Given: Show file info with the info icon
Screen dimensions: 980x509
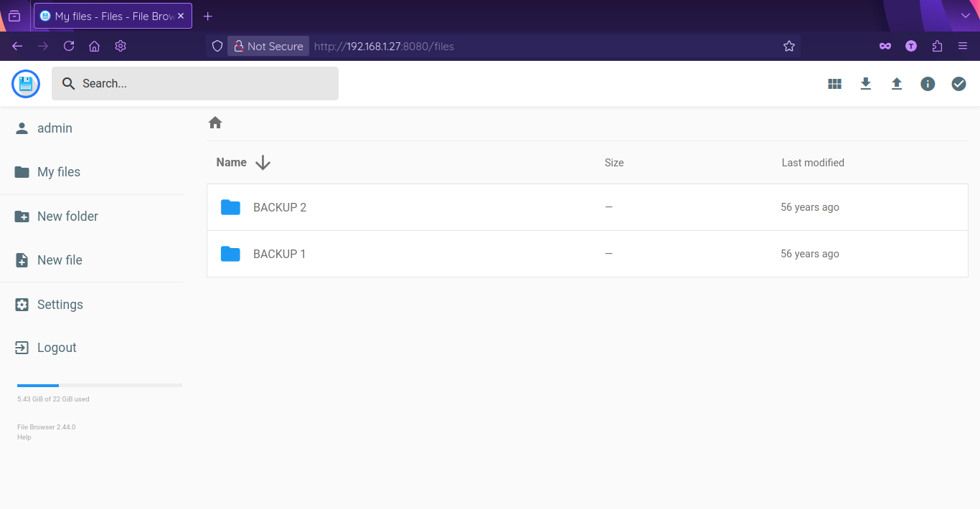Looking at the screenshot, I should [928, 84].
